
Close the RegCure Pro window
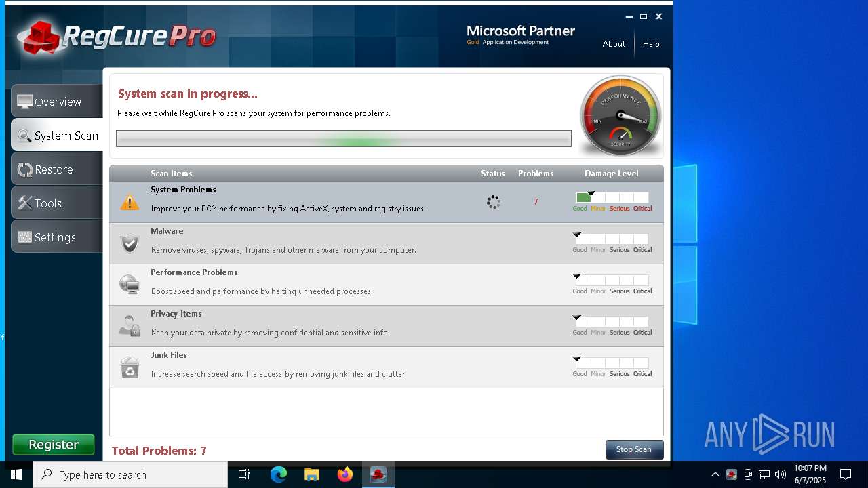pyautogui.click(x=658, y=16)
